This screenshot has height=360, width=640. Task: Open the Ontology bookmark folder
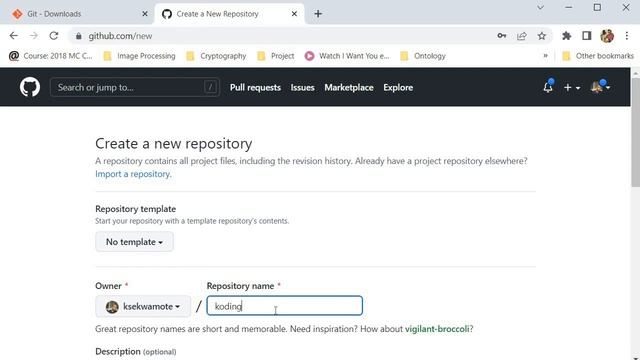(423, 56)
